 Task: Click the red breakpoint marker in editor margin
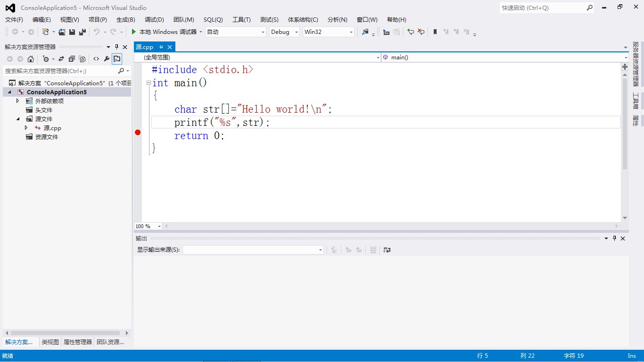tap(138, 132)
